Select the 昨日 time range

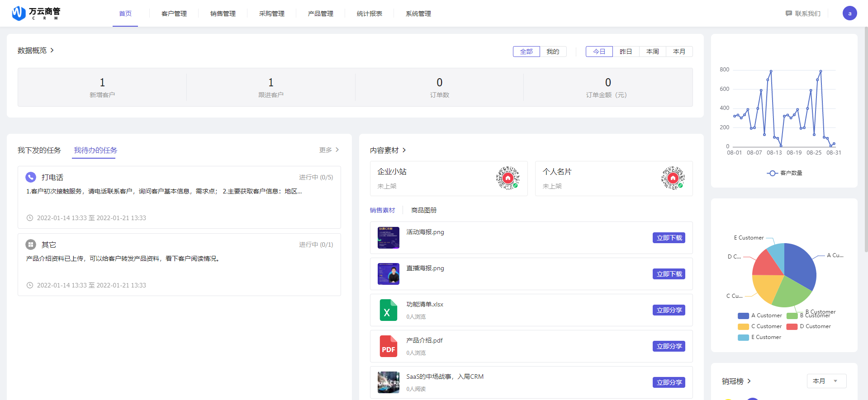626,52
